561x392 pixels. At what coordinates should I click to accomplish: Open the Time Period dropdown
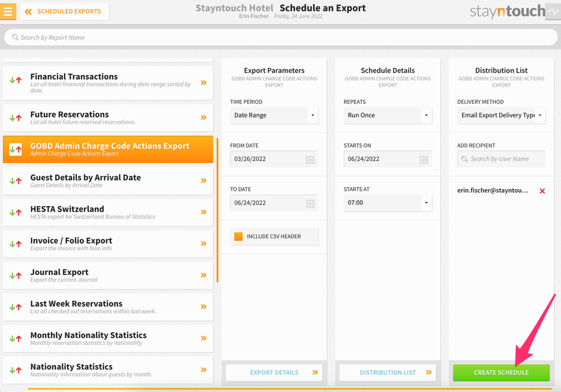pyautogui.click(x=274, y=115)
